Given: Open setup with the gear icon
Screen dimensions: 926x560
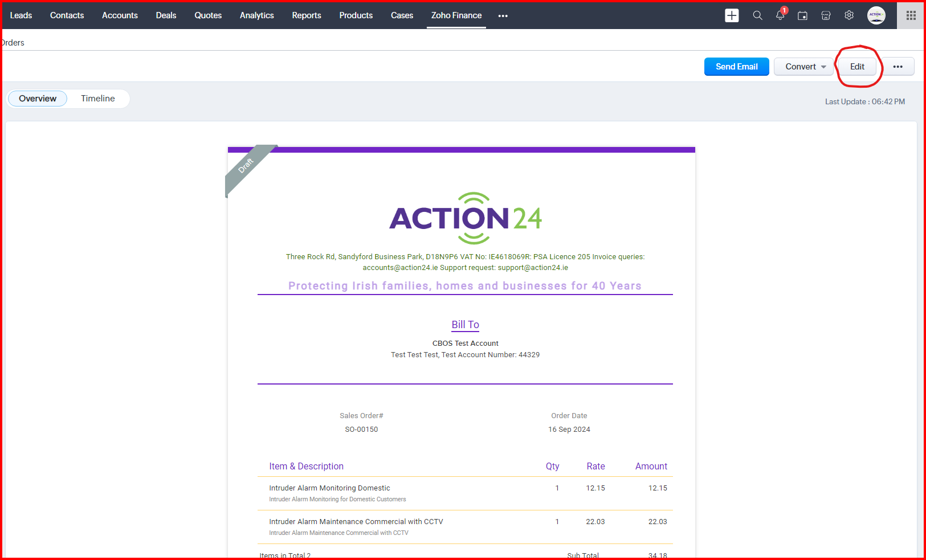Looking at the screenshot, I should (849, 15).
